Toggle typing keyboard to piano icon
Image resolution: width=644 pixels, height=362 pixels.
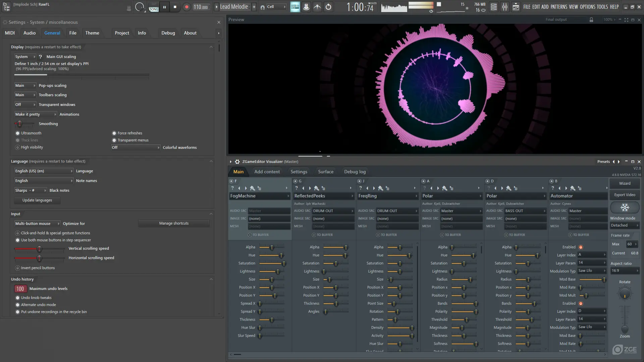click(295, 7)
